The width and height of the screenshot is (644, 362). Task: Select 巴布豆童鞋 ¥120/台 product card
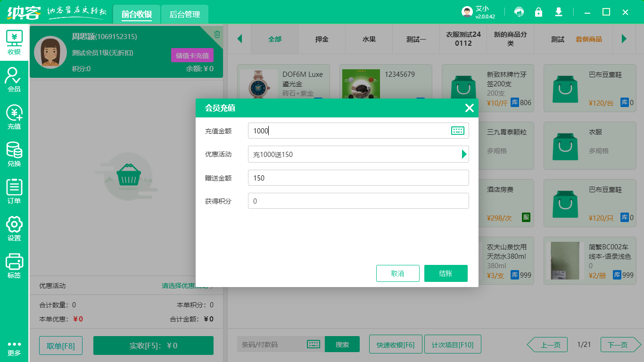coord(590,88)
